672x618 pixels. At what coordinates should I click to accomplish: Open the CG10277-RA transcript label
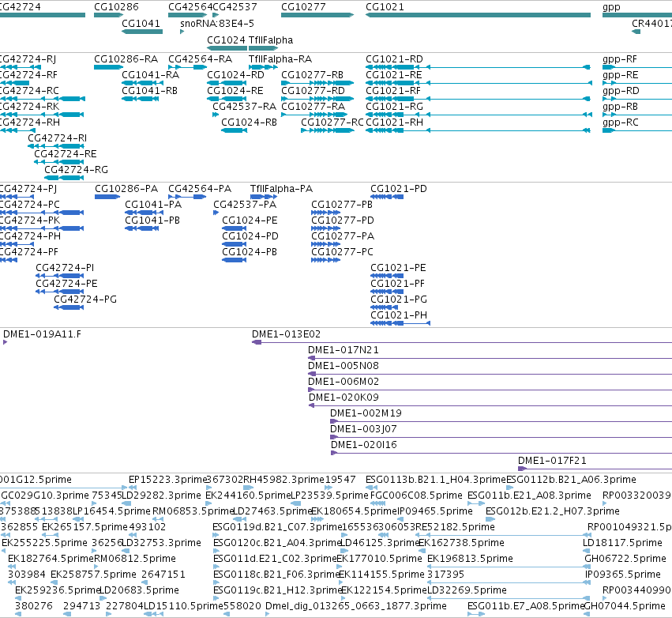[x=313, y=107]
